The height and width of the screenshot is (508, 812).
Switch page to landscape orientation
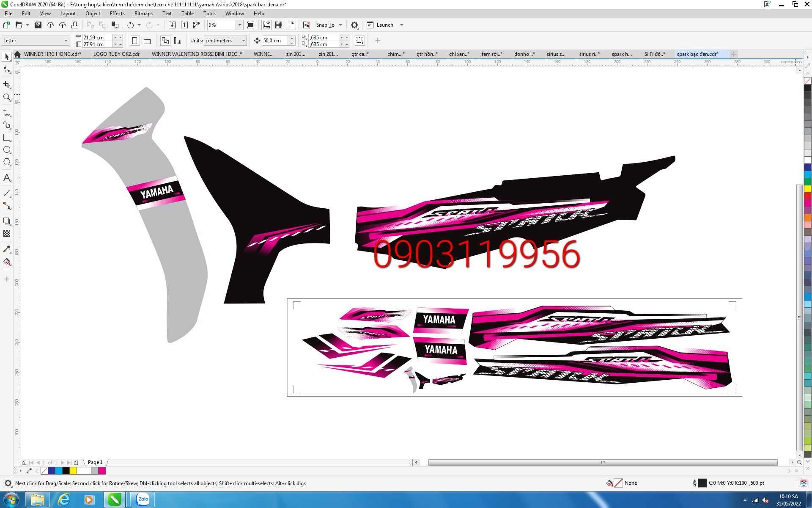(147, 41)
